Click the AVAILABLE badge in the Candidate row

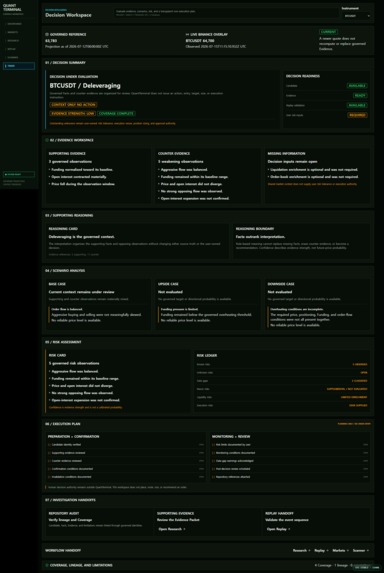pyautogui.click(x=357, y=86)
